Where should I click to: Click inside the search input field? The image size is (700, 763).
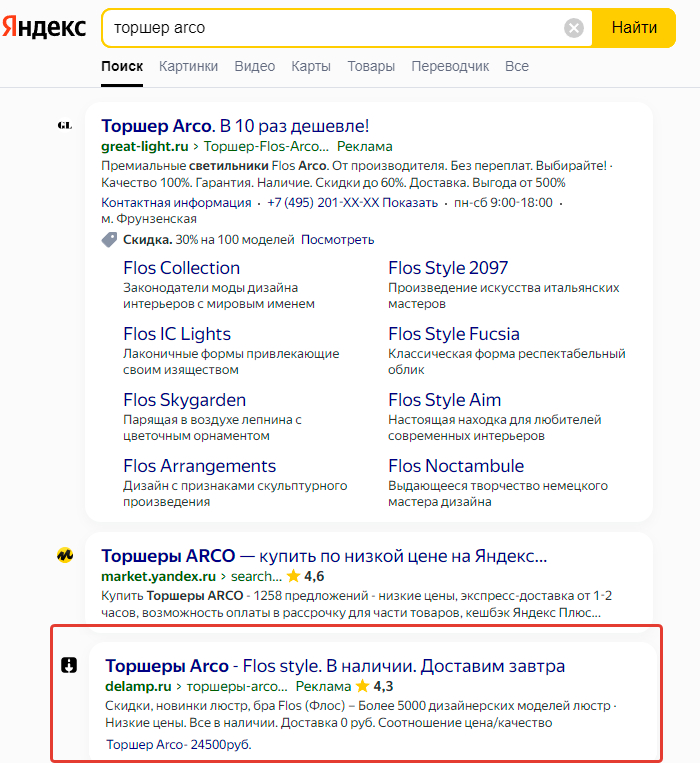[330, 28]
